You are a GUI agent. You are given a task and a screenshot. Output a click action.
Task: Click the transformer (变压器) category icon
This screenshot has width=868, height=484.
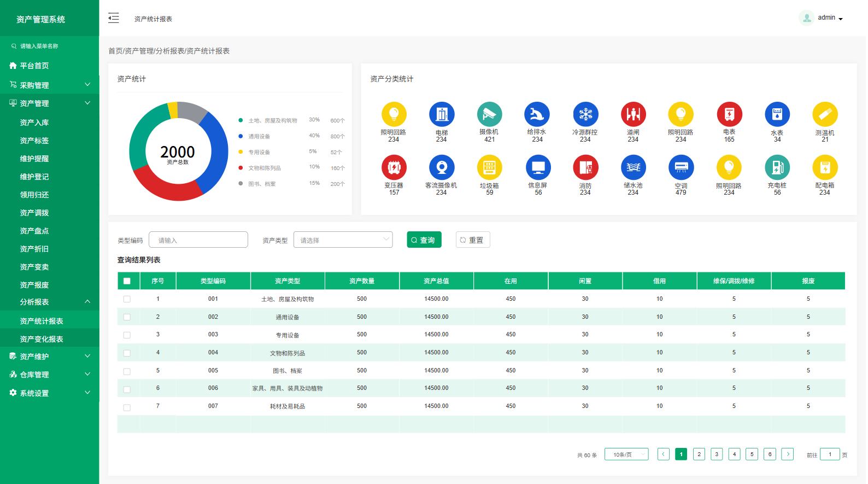tap(394, 167)
